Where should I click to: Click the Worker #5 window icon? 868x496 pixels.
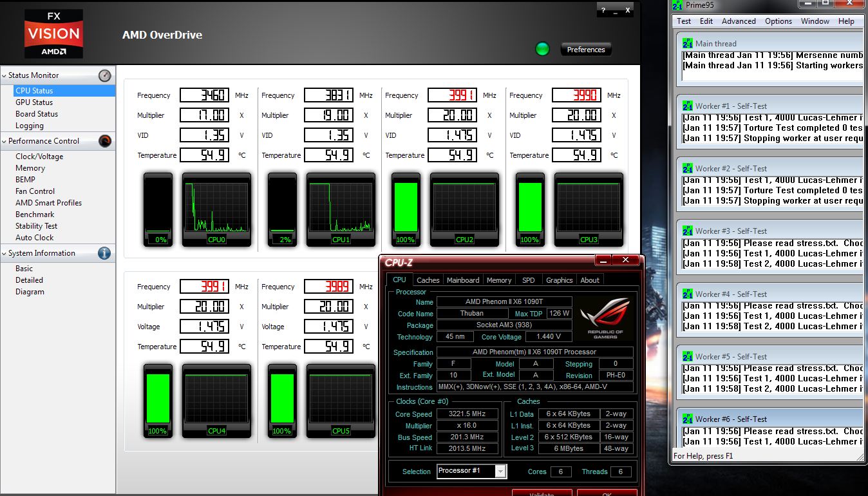click(688, 356)
